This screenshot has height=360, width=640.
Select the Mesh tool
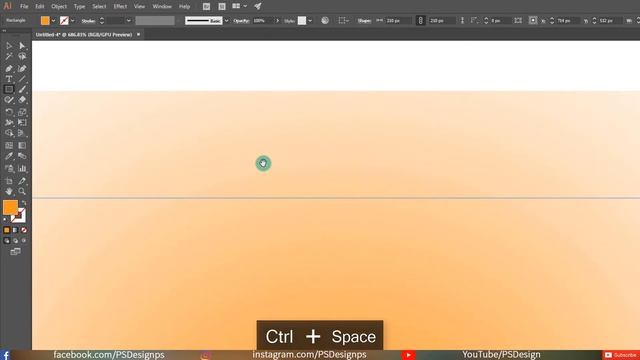click(x=9, y=145)
